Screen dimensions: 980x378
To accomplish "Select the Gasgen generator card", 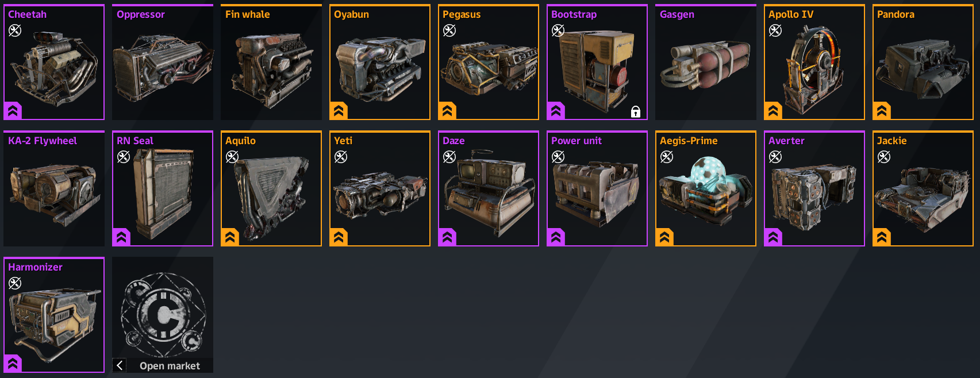I will (x=706, y=62).
